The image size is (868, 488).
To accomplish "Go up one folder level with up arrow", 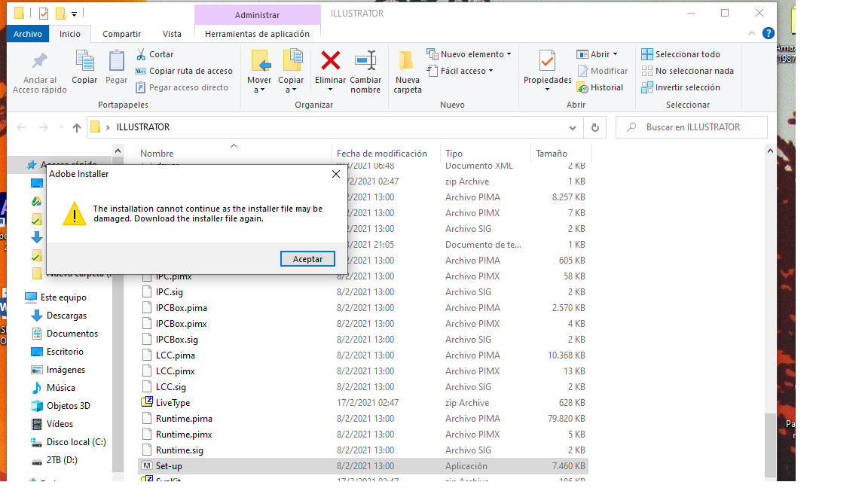I will click(76, 127).
